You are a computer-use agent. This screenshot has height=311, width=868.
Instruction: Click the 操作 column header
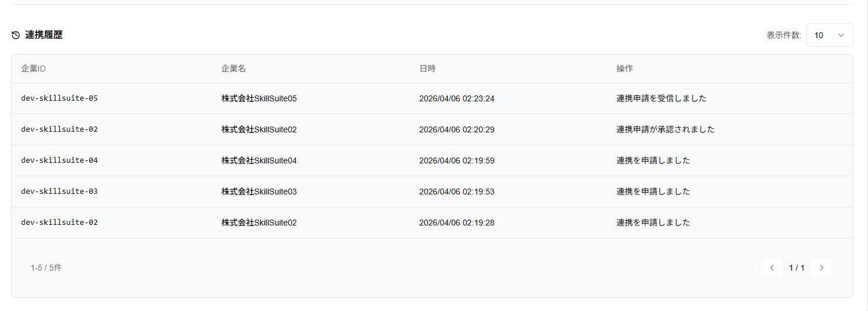625,69
